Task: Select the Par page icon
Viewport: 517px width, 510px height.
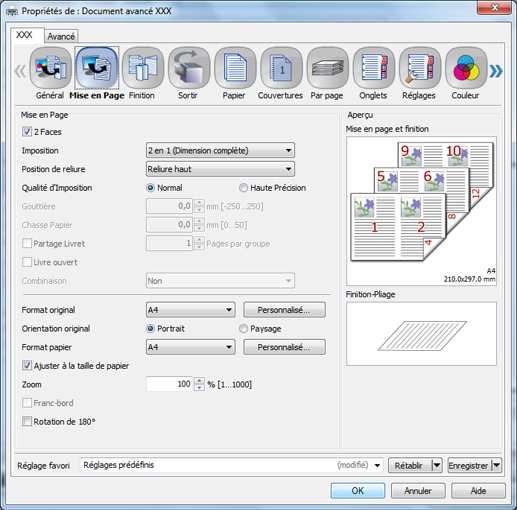Action: point(328,68)
